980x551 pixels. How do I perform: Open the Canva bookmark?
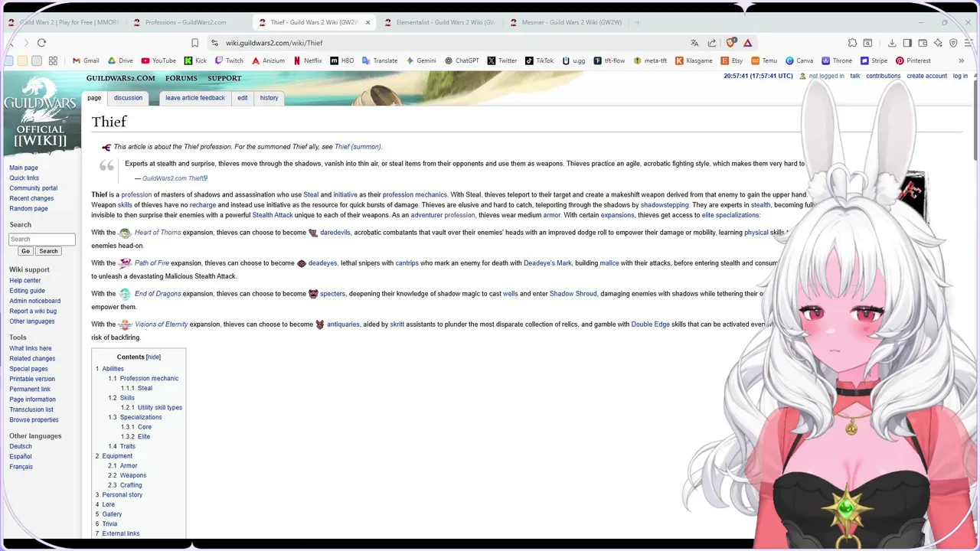click(799, 60)
